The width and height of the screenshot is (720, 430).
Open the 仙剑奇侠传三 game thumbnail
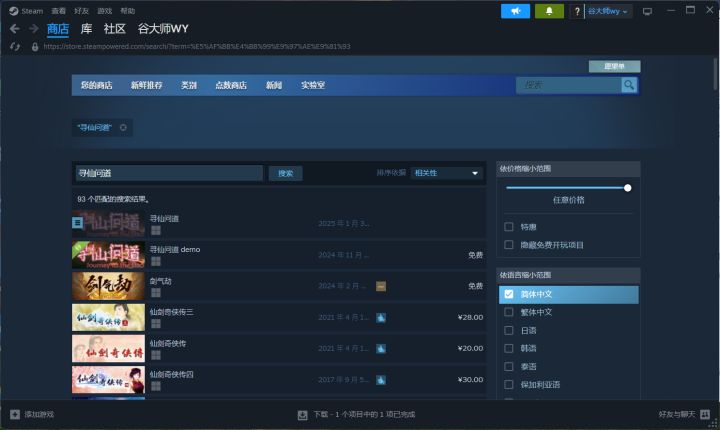(x=108, y=317)
